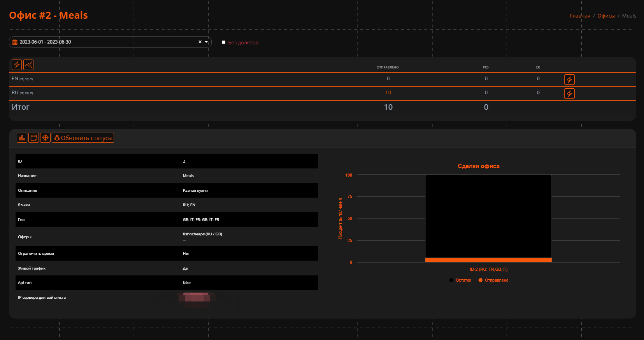Click the date range 2023-06-01 - 2023-06-30 field
Image resolution: width=644 pixels, height=340 pixels.
click(110, 42)
